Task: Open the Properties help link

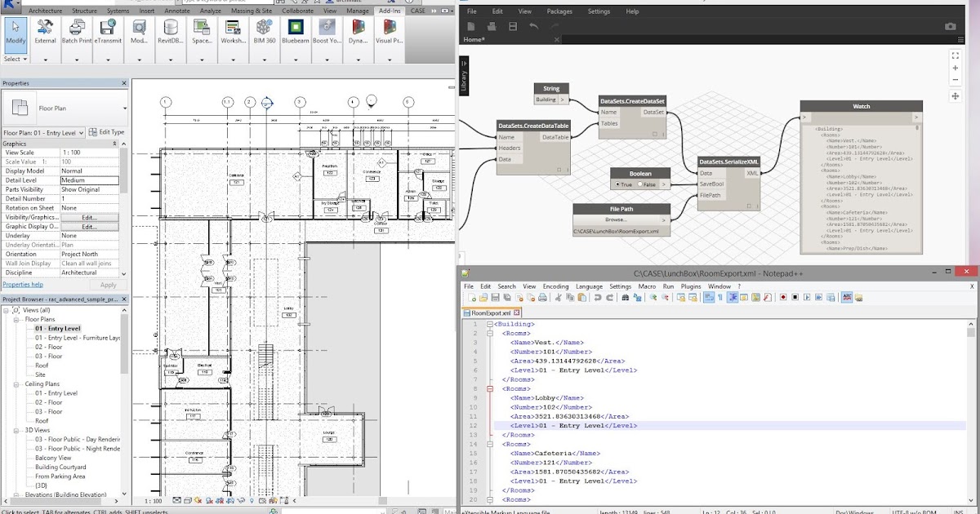Action: (23, 285)
